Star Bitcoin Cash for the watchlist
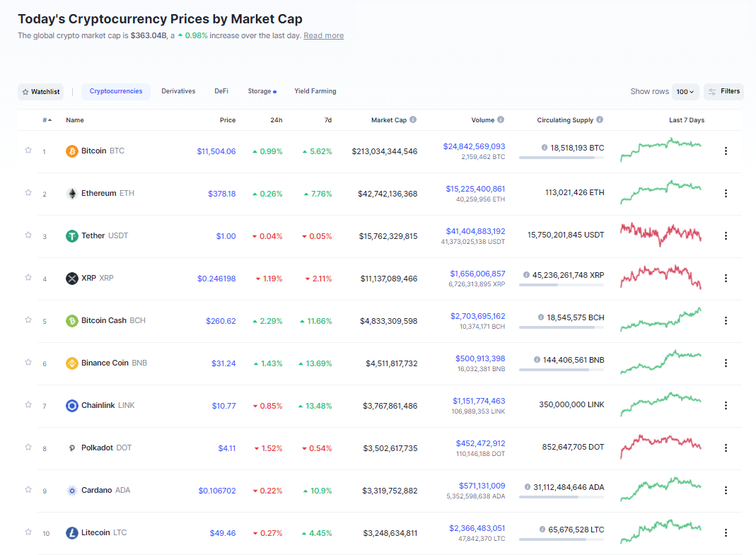This screenshot has width=756, height=555. [x=28, y=320]
